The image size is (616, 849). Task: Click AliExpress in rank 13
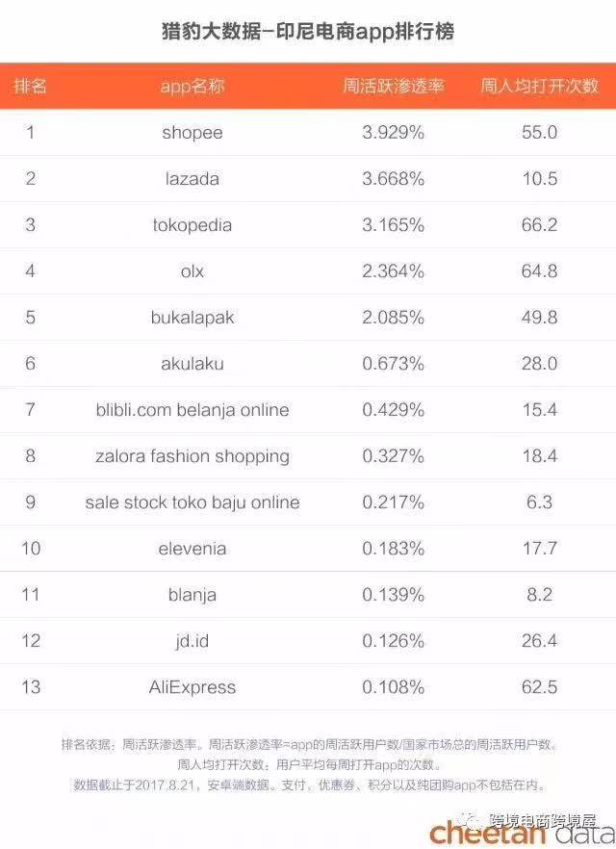(x=192, y=687)
